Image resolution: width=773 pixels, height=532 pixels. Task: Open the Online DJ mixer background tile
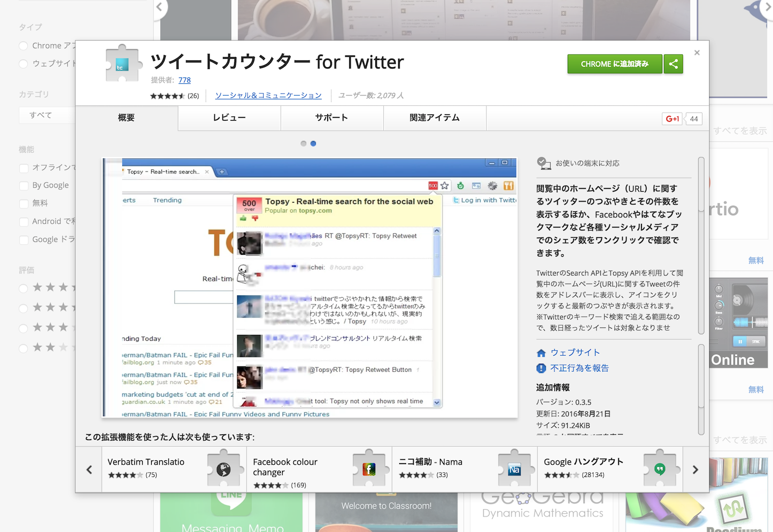click(x=738, y=323)
